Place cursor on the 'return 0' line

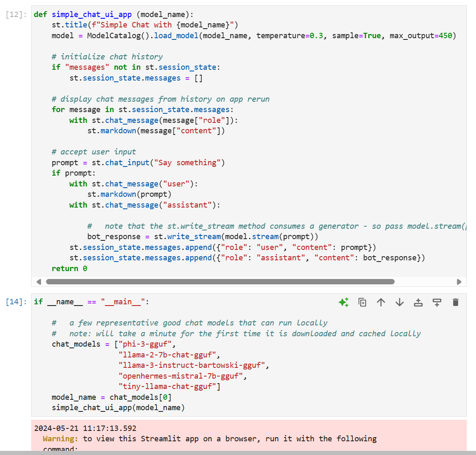(69, 269)
